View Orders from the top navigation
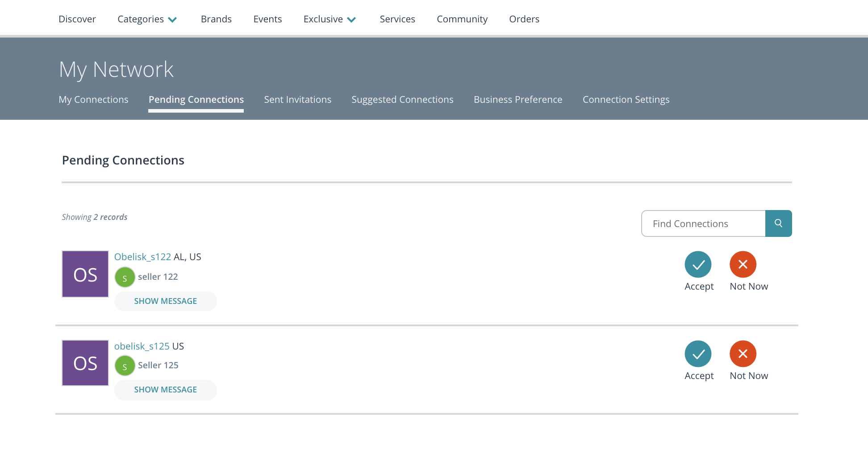Screen dimensions: 868x455 [x=524, y=19]
